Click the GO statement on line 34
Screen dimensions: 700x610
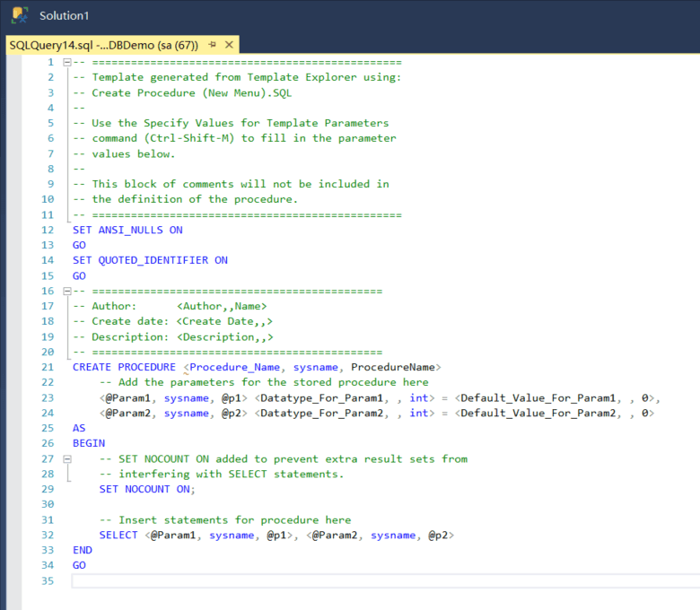(x=79, y=565)
